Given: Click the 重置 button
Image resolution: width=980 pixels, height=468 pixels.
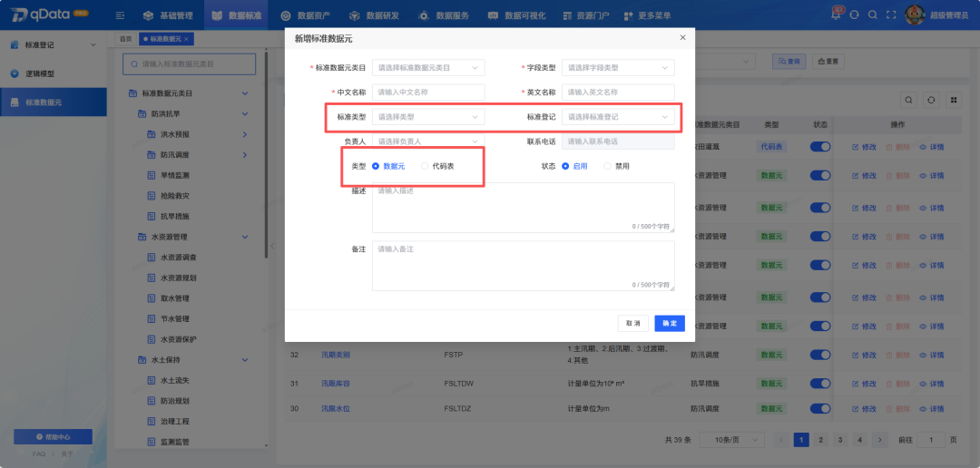Looking at the screenshot, I should pyautogui.click(x=828, y=62).
